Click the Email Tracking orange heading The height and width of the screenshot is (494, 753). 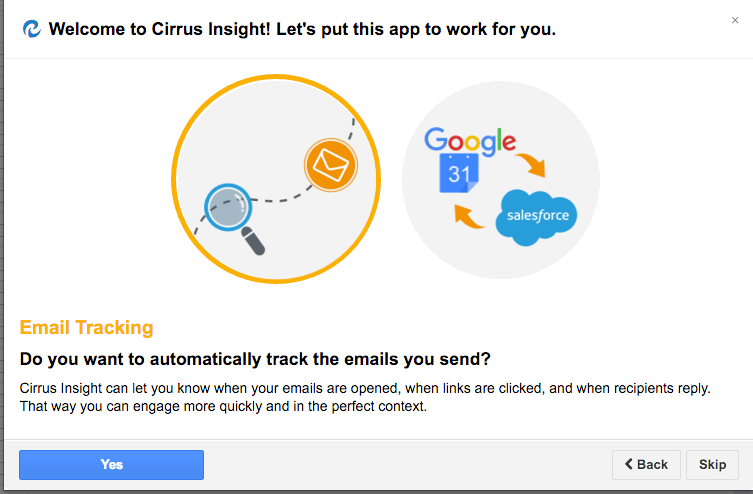click(x=86, y=327)
